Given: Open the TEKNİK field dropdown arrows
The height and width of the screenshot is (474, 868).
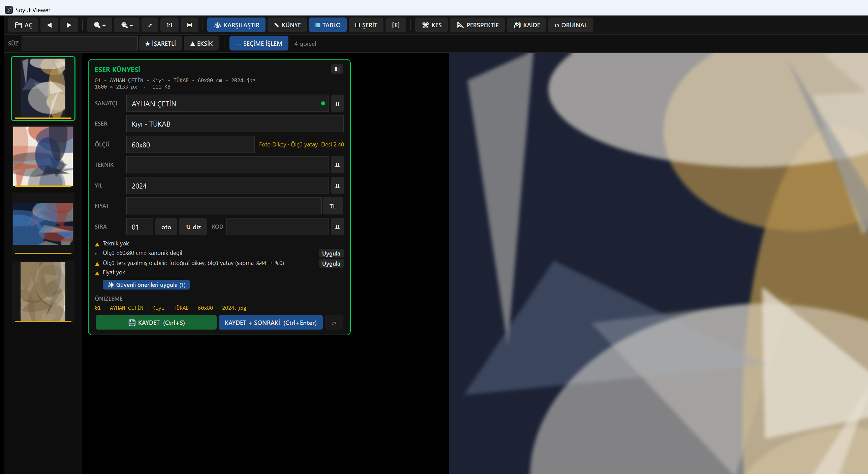Looking at the screenshot, I should (x=337, y=165).
